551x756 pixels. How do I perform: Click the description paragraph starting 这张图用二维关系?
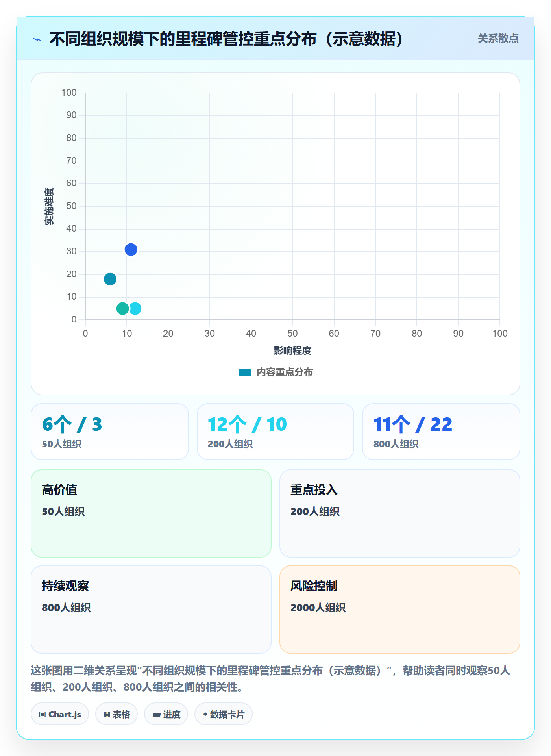point(271,679)
